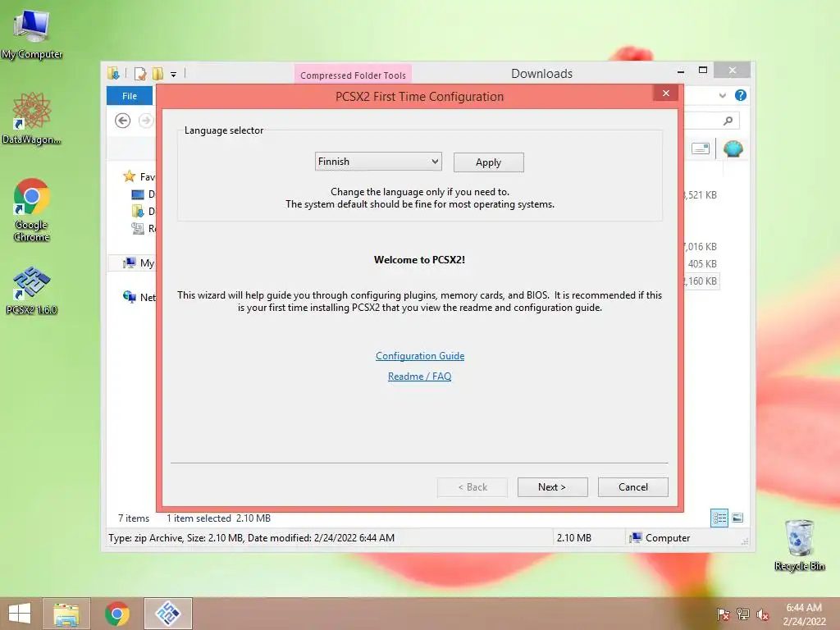
Task: Open the Recycle Bin
Action: [x=799, y=545]
